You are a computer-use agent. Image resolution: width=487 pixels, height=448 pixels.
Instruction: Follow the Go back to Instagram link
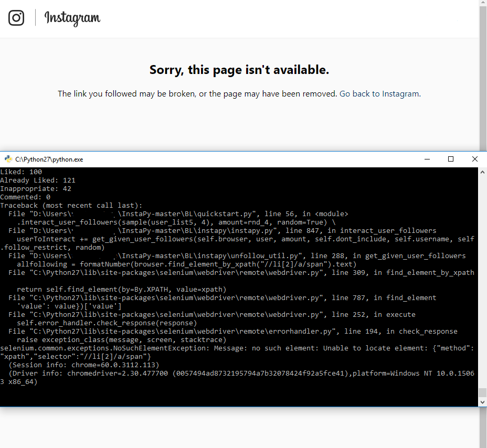(x=379, y=94)
